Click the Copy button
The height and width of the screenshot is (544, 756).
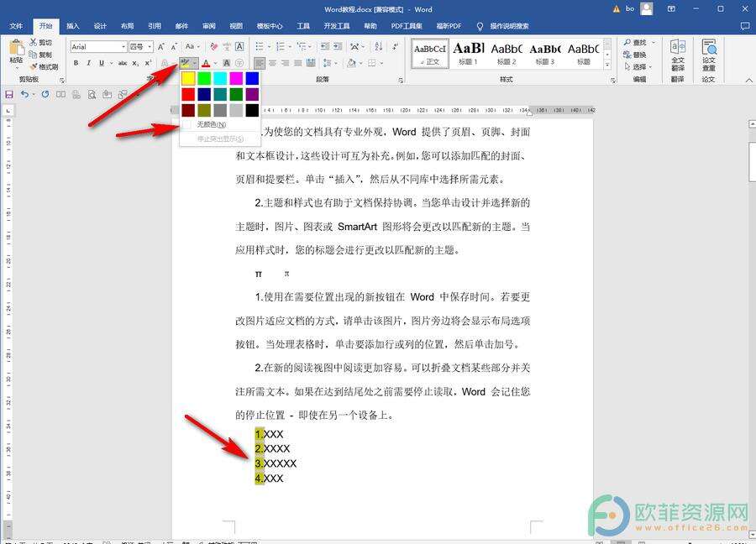coord(40,55)
